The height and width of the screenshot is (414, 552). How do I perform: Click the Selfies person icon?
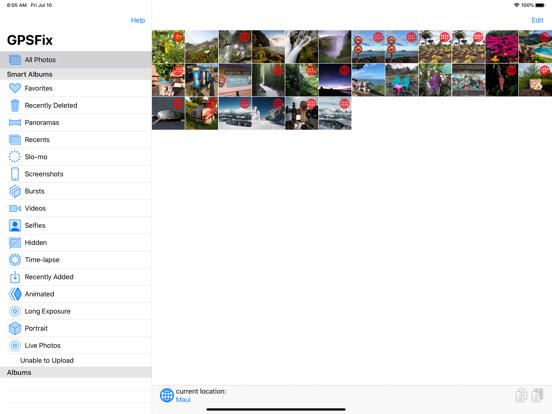[15, 225]
